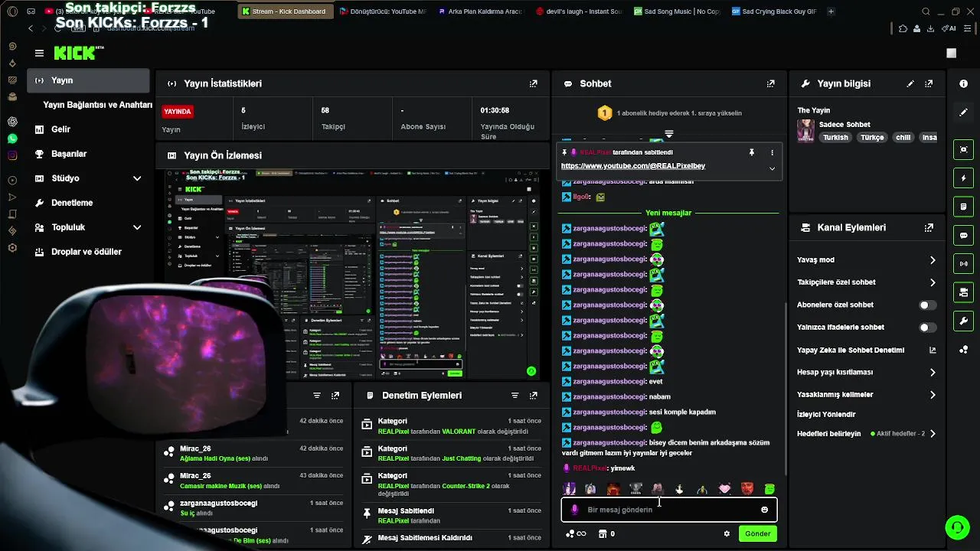Open Droplar ve ödüller in the sidebar

click(86, 252)
